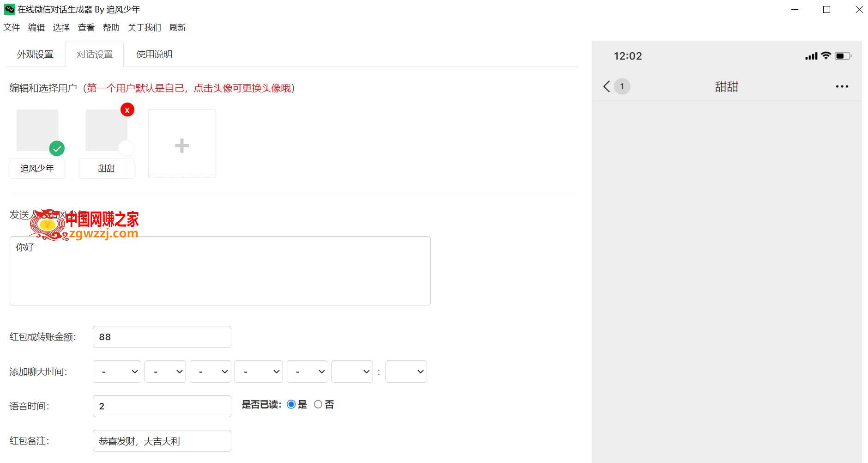Select 否 for 是否已读
Screen dimensions: 868x463
(x=318, y=404)
